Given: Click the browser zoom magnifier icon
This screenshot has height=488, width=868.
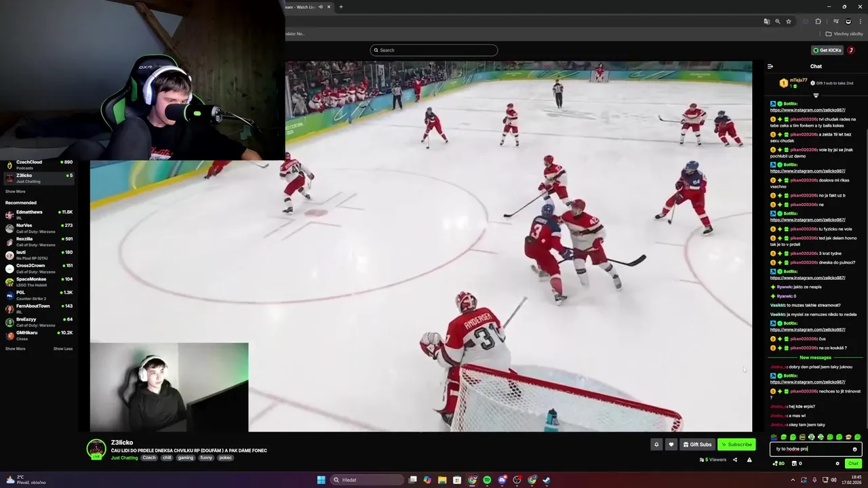Looking at the screenshot, I should (778, 21).
